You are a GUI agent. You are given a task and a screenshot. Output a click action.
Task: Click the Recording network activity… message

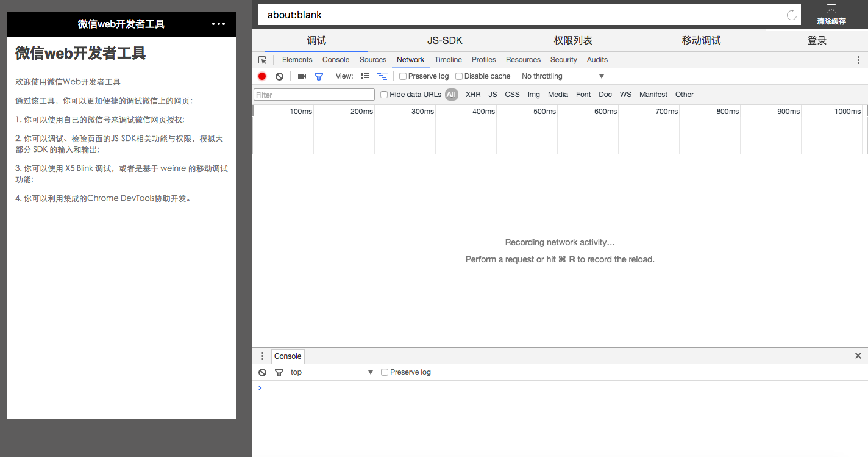[x=560, y=242]
